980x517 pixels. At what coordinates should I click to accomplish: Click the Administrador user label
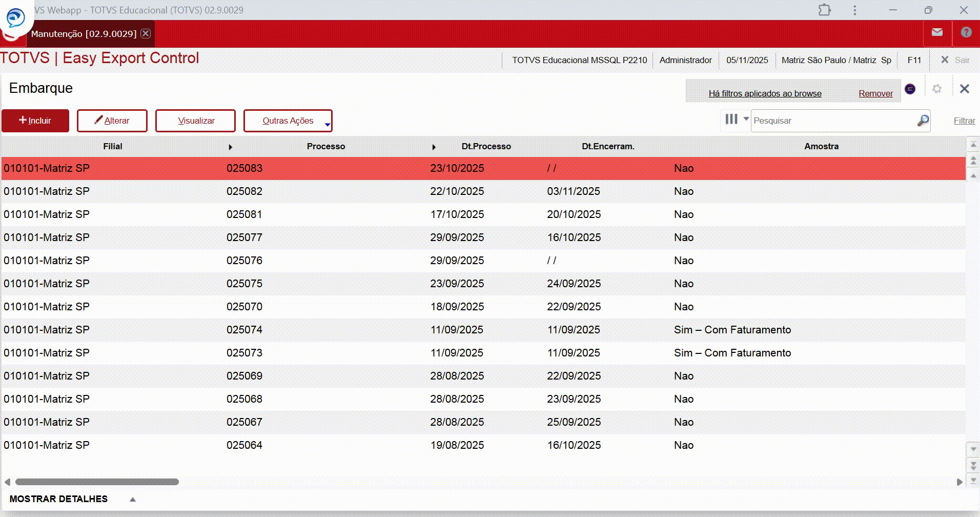tap(685, 60)
